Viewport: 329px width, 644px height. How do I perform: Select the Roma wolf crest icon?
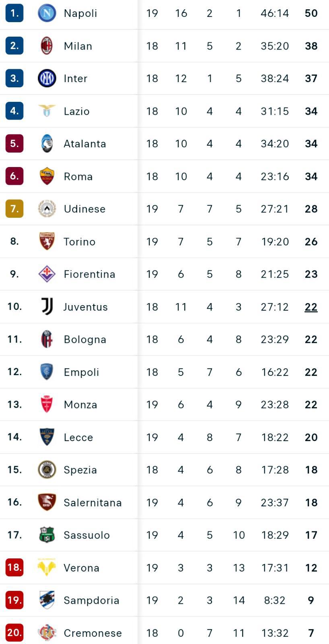47,176
